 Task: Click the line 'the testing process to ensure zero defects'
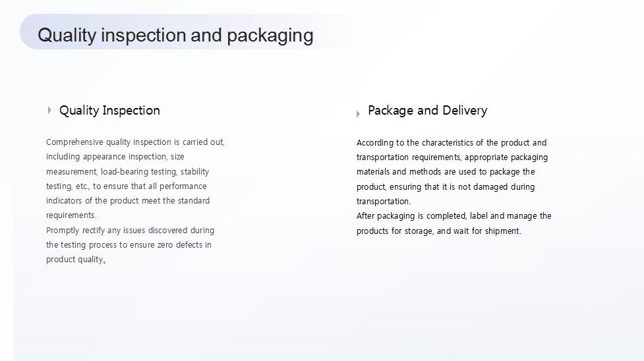click(x=129, y=245)
